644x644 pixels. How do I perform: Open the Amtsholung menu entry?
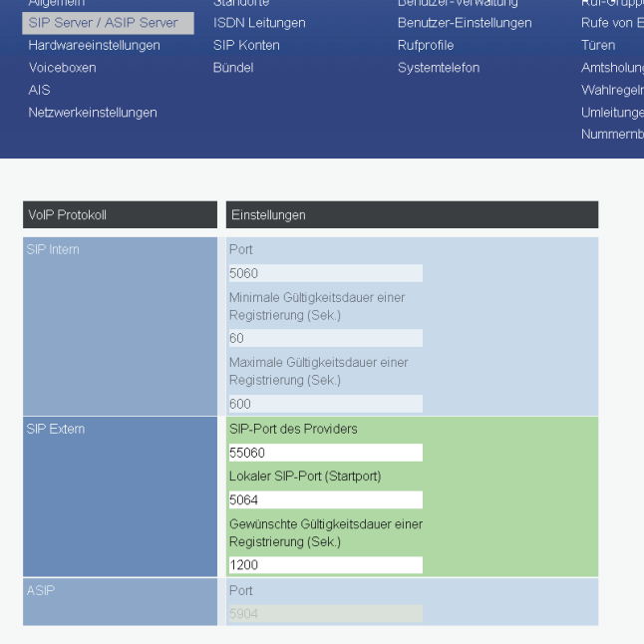click(x=611, y=68)
